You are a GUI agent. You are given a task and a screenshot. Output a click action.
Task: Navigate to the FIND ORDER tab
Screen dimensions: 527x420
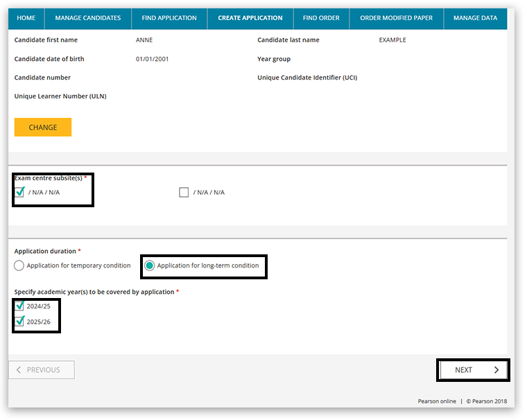click(321, 18)
